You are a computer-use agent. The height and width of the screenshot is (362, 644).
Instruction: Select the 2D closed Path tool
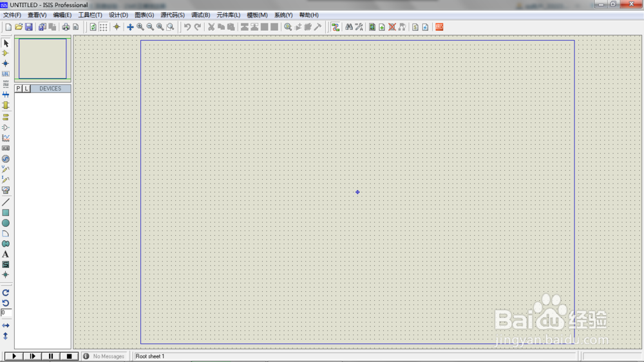click(x=6, y=244)
